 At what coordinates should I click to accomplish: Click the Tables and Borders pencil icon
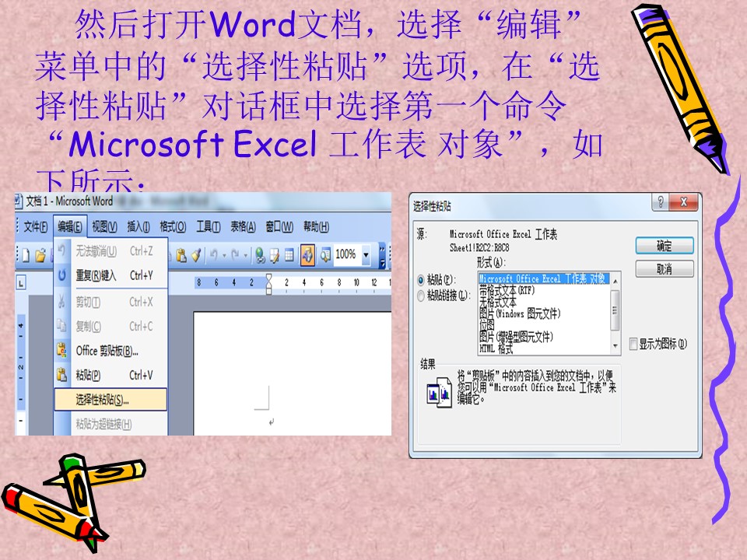click(x=275, y=256)
